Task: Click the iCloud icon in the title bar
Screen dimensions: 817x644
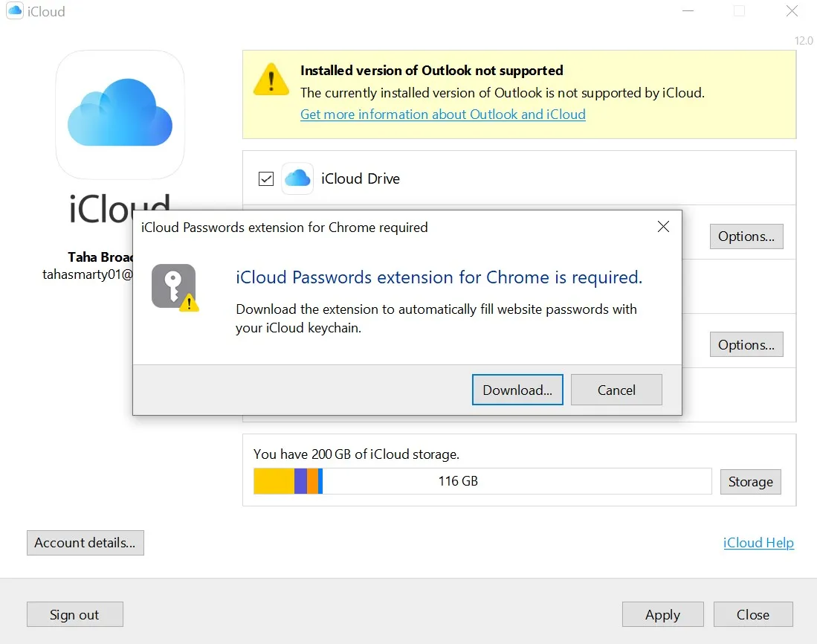Action: pos(13,11)
